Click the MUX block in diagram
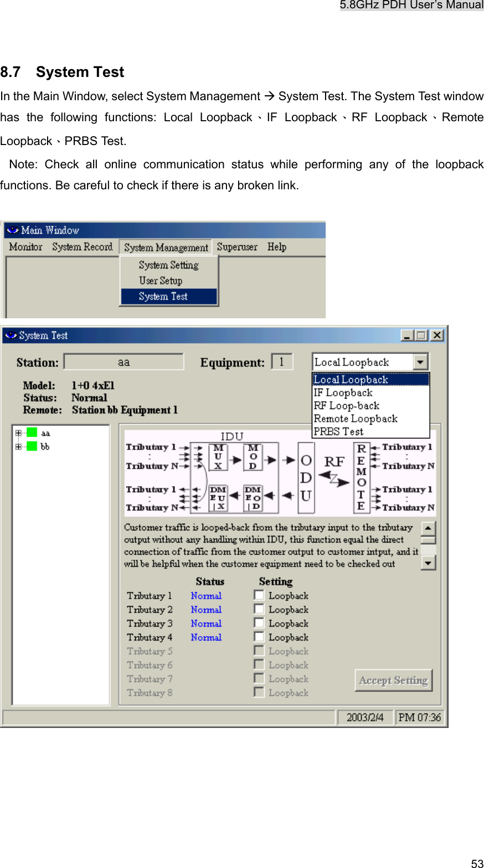Viewport: 484px width, 868px height. 218,457
